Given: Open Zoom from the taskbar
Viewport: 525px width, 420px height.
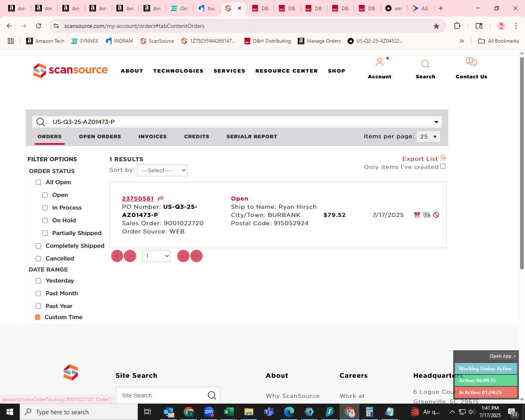Looking at the screenshot, I should coord(209,412).
